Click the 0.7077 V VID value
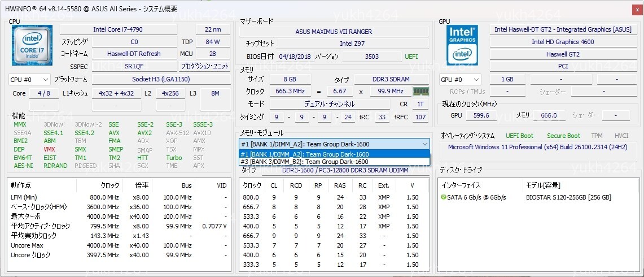Screen dimensions: 644x277 pos(214,226)
